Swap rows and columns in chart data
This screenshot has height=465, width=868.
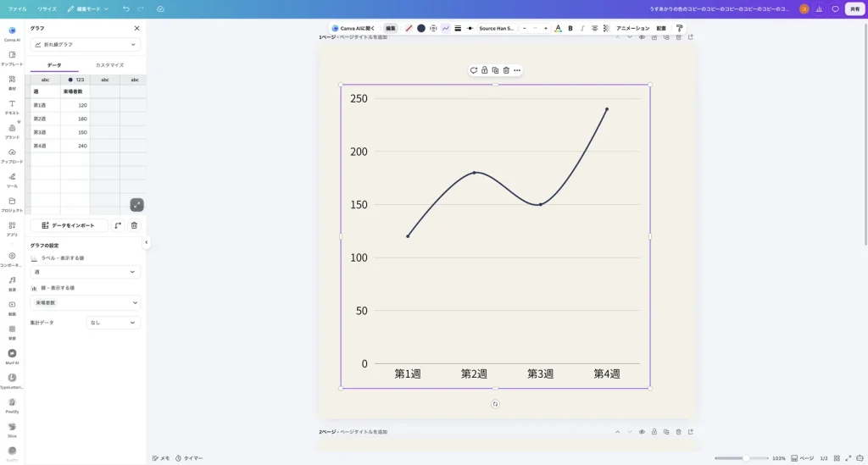click(118, 225)
